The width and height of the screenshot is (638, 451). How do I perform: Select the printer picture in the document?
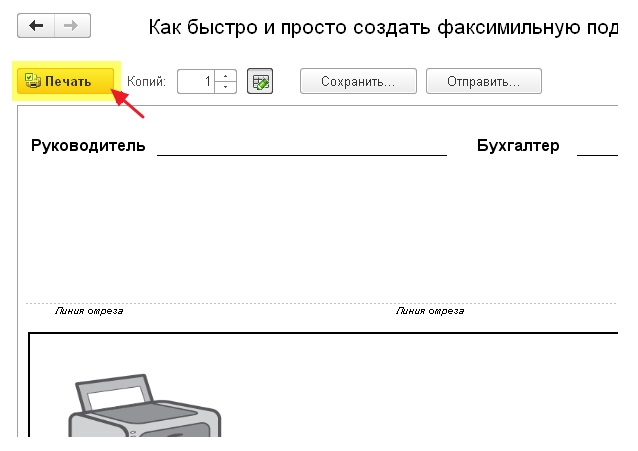[x=144, y=405]
